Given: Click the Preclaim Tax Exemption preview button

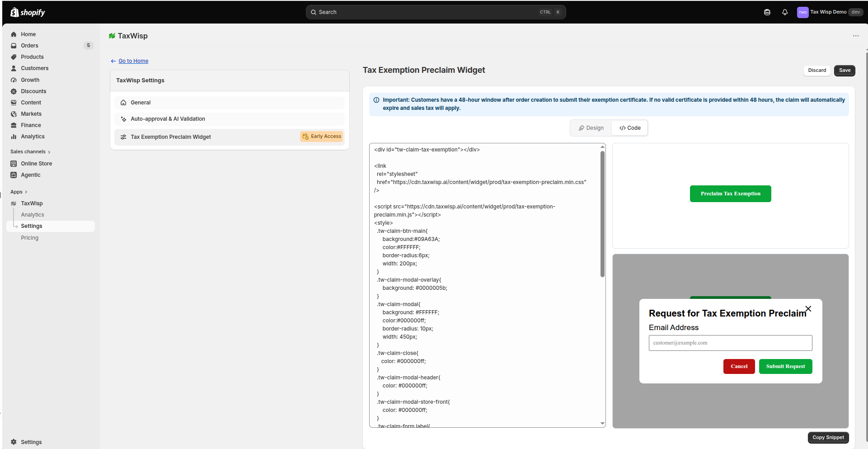Looking at the screenshot, I should (x=731, y=194).
